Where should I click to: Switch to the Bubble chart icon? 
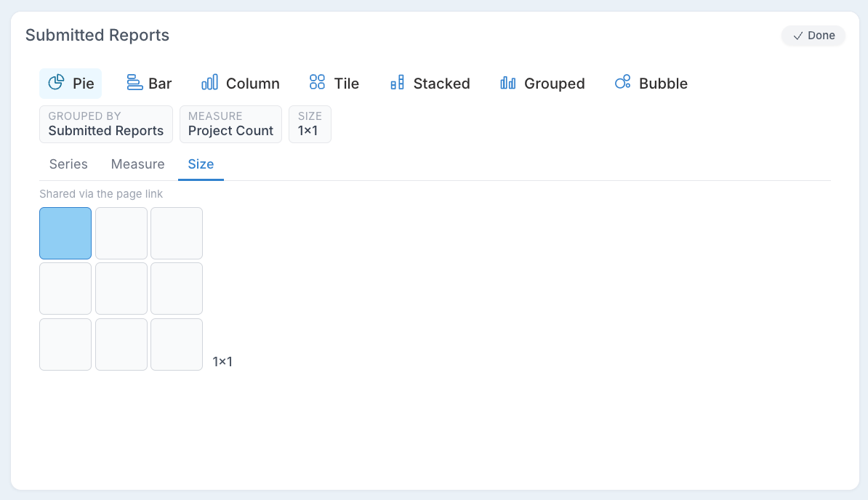623,82
